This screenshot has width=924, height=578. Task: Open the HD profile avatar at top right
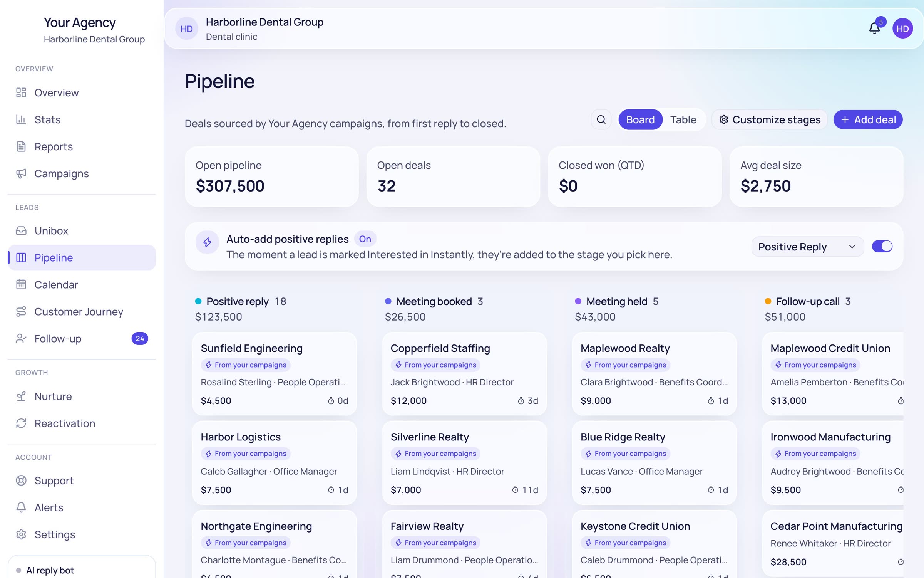pyautogui.click(x=902, y=29)
